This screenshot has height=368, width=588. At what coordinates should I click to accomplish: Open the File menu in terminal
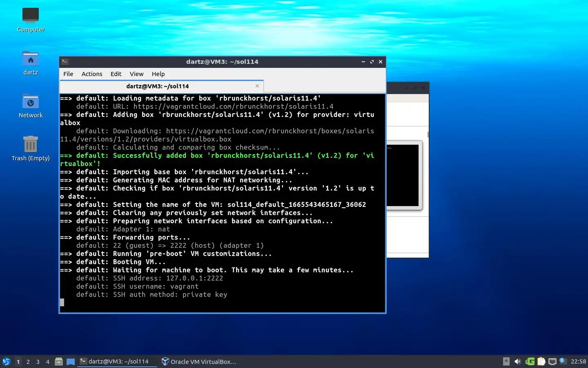pyautogui.click(x=68, y=74)
